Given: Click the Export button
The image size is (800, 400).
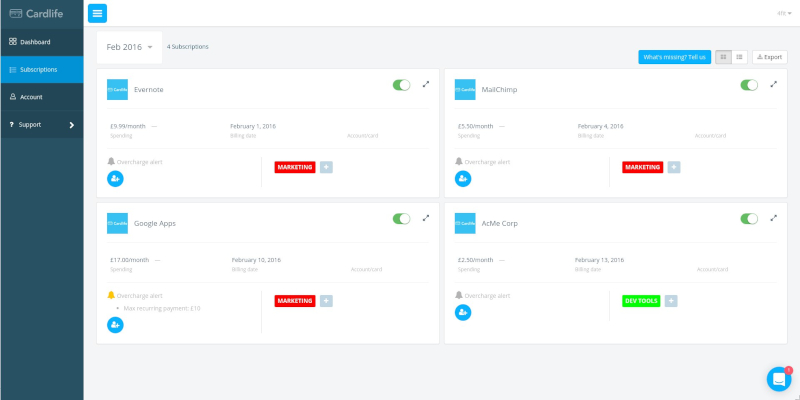Looking at the screenshot, I should click(x=769, y=57).
